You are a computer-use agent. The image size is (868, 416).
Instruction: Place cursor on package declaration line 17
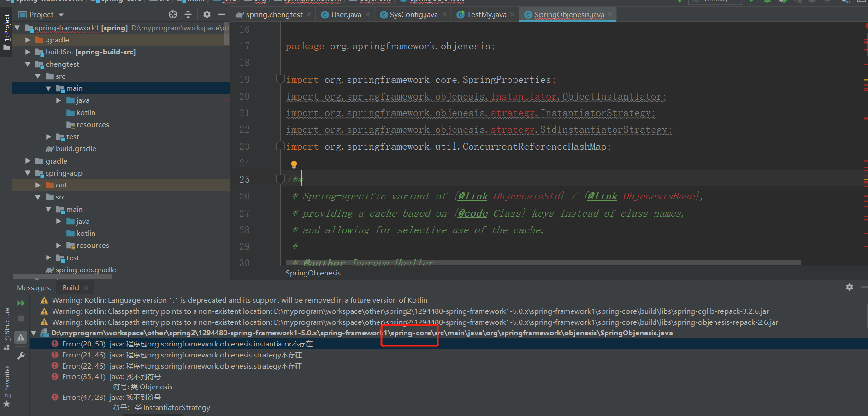390,46
